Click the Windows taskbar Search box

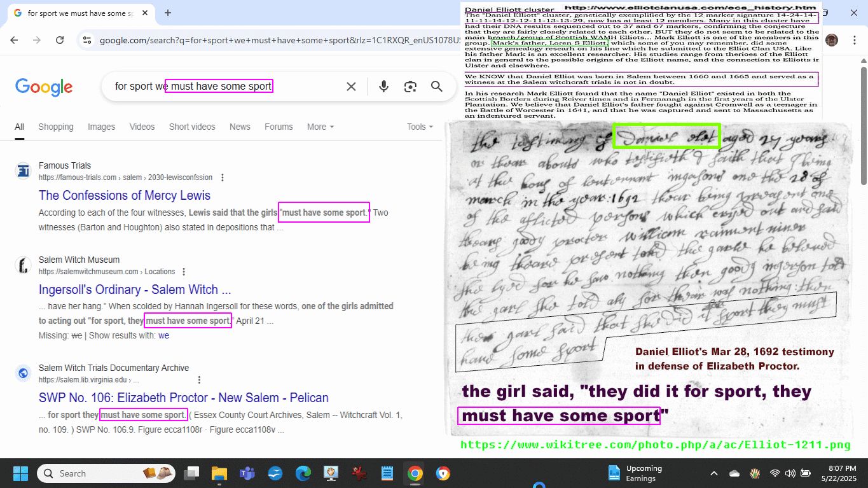[107, 473]
